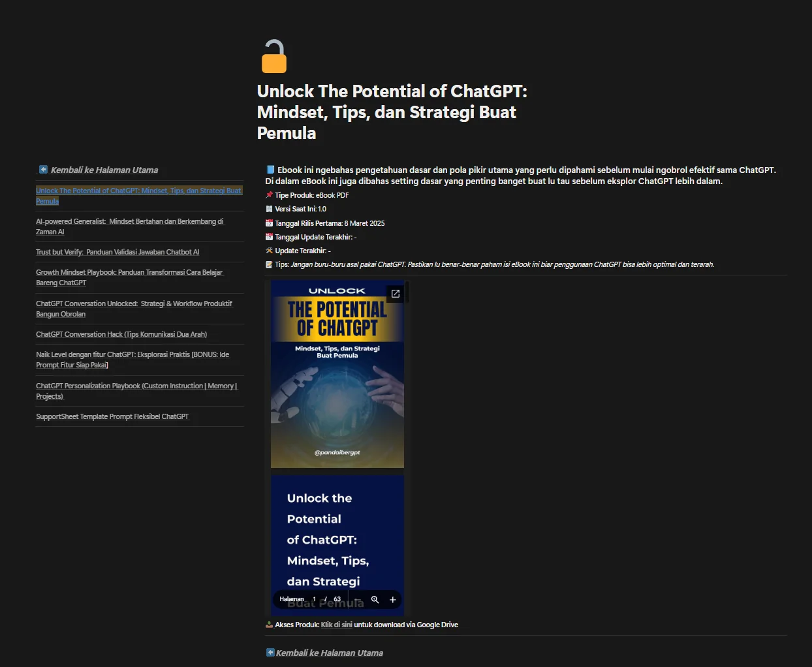
Task: Click the magnifier zoom-reset icon in the PDF toolbar
Action: pos(375,600)
